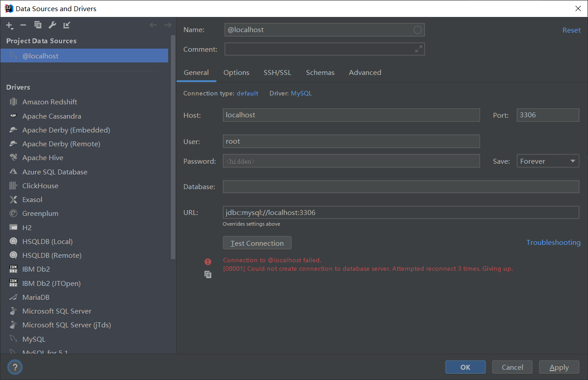Screen dimensions: 588x380
Task: Select the IBM Db2 (JTOpen) driver
Action: [84, 283]
